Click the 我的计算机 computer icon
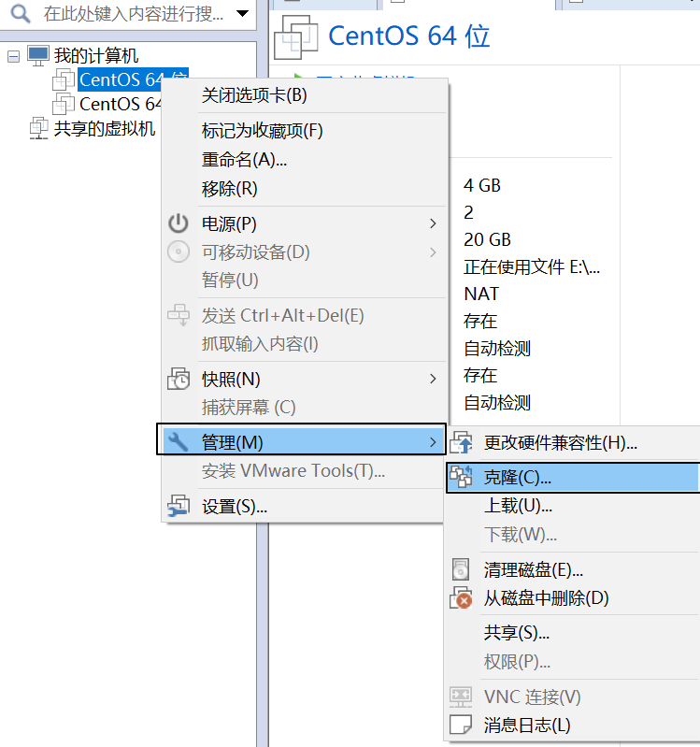This screenshot has width=700, height=747. pos(38,56)
